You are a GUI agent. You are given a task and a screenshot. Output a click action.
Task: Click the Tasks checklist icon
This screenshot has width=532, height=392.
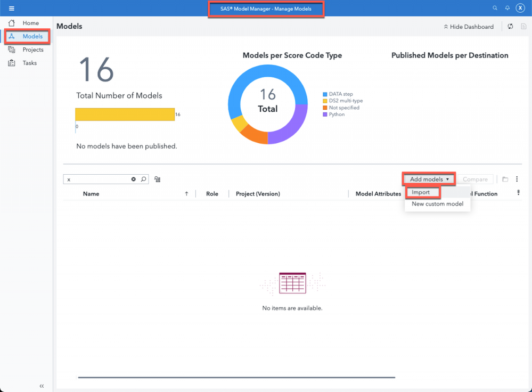coord(12,63)
